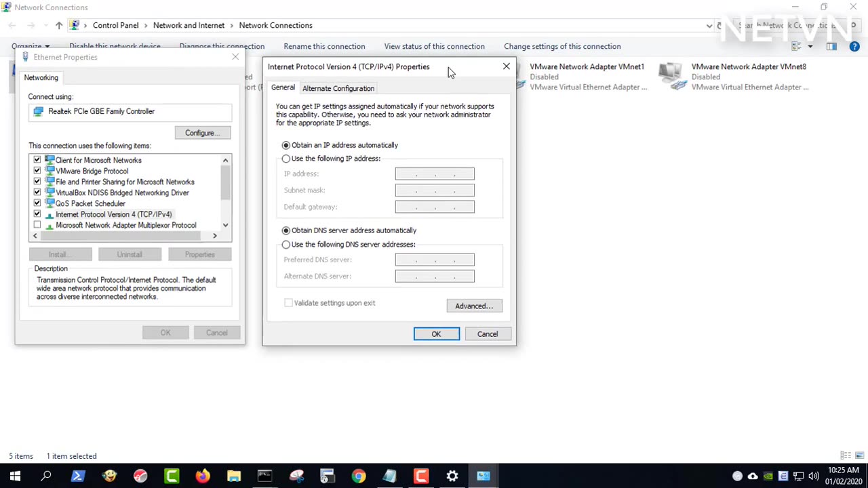Click Network and Internet breadcrumb
This screenshot has width=868, height=488.
[189, 25]
